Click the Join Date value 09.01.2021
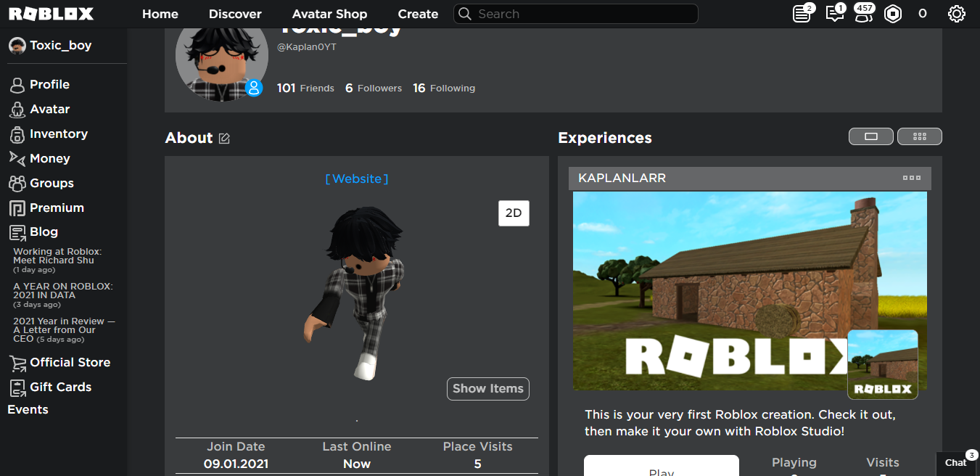This screenshot has width=980, height=476. click(236, 464)
